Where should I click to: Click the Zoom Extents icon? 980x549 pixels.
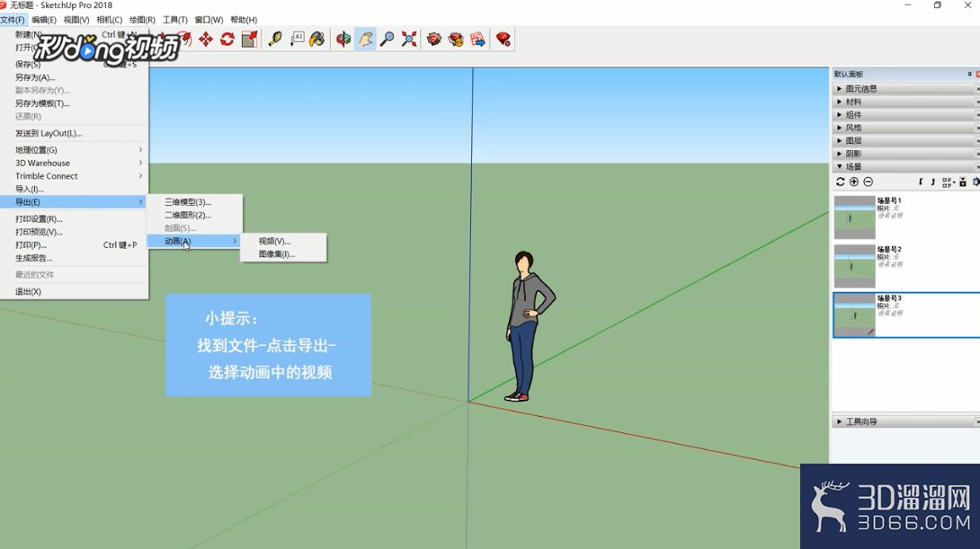coord(409,40)
